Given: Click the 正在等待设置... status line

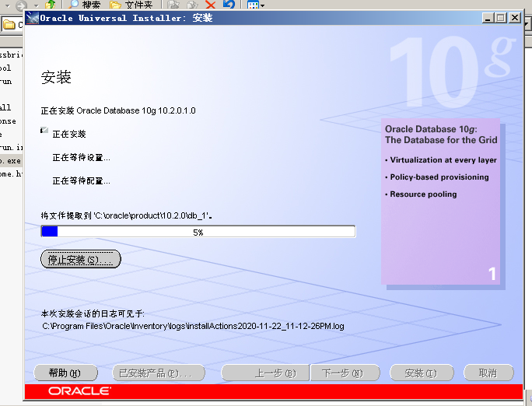Looking at the screenshot, I should [x=81, y=158].
